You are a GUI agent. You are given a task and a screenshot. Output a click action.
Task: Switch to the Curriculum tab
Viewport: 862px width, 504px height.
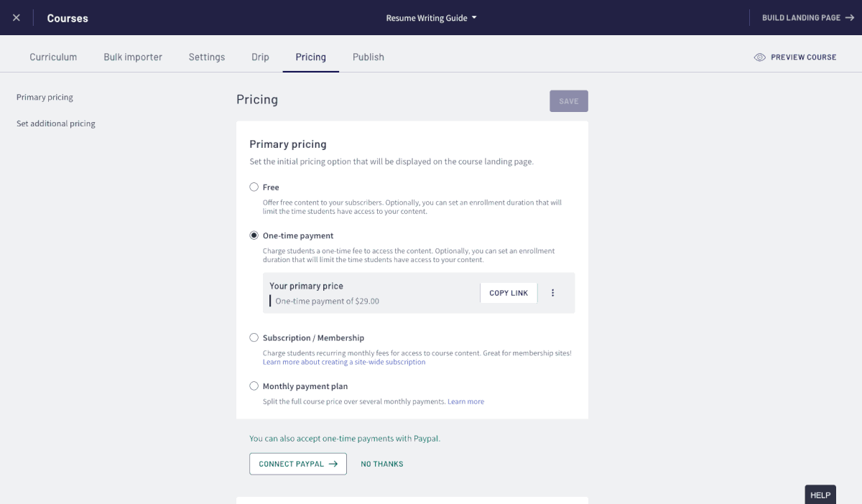pos(53,57)
